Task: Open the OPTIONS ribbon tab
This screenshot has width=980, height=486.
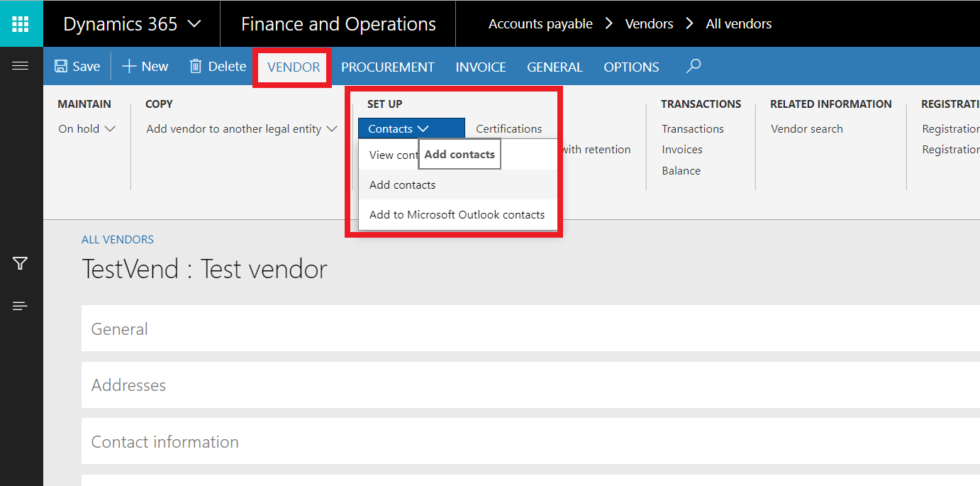Action: [631, 66]
